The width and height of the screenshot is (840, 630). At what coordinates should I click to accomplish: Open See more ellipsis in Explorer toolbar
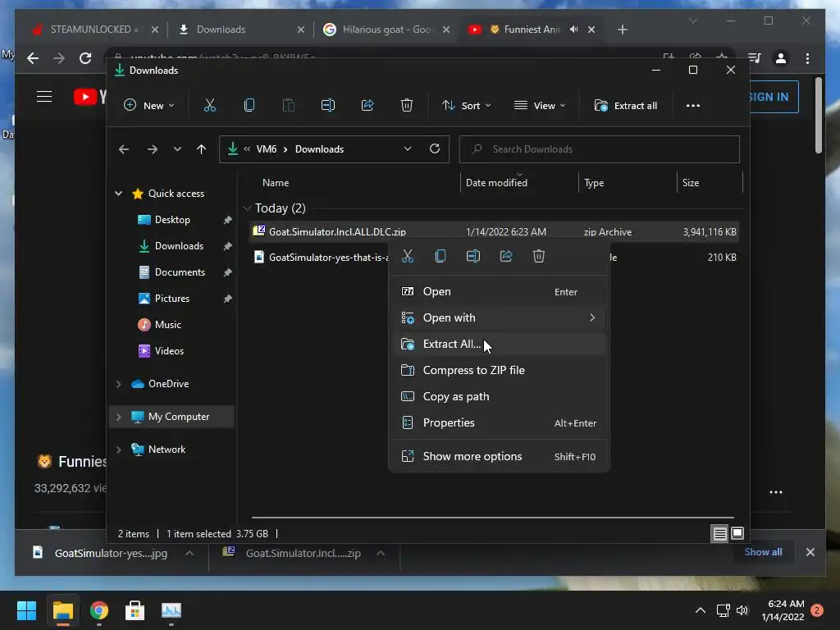point(693,106)
